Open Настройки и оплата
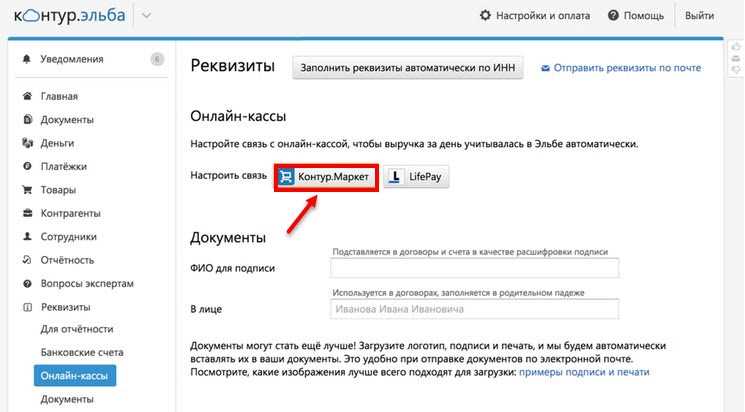The height and width of the screenshot is (412, 745). [543, 16]
